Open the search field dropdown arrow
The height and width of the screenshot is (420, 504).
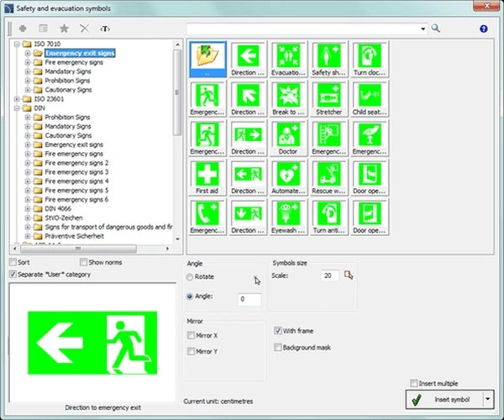point(424,29)
